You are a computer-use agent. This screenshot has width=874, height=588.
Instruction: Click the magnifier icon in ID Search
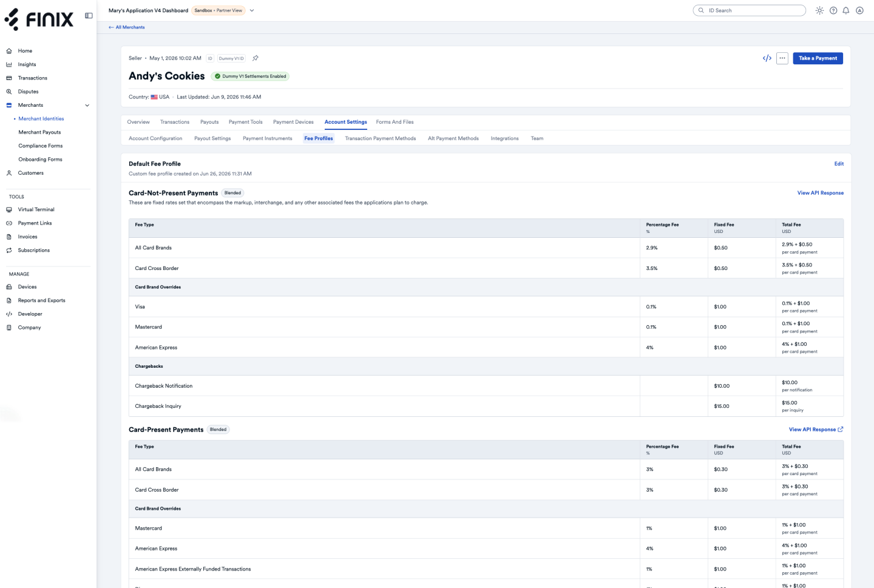pyautogui.click(x=701, y=10)
